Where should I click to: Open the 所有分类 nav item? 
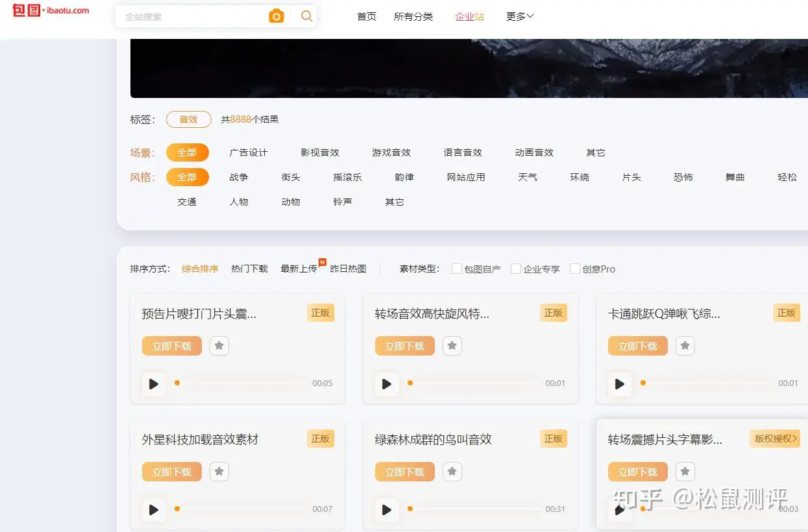coord(413,16)
